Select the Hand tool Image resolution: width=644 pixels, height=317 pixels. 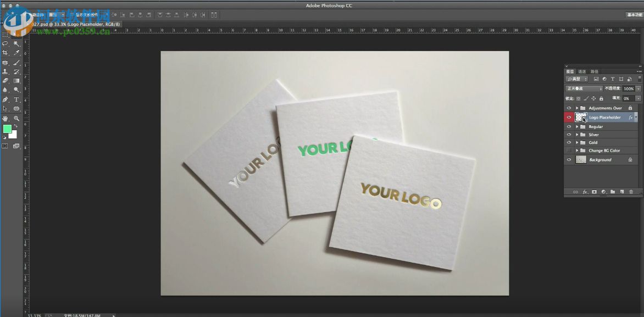(5, 118)
